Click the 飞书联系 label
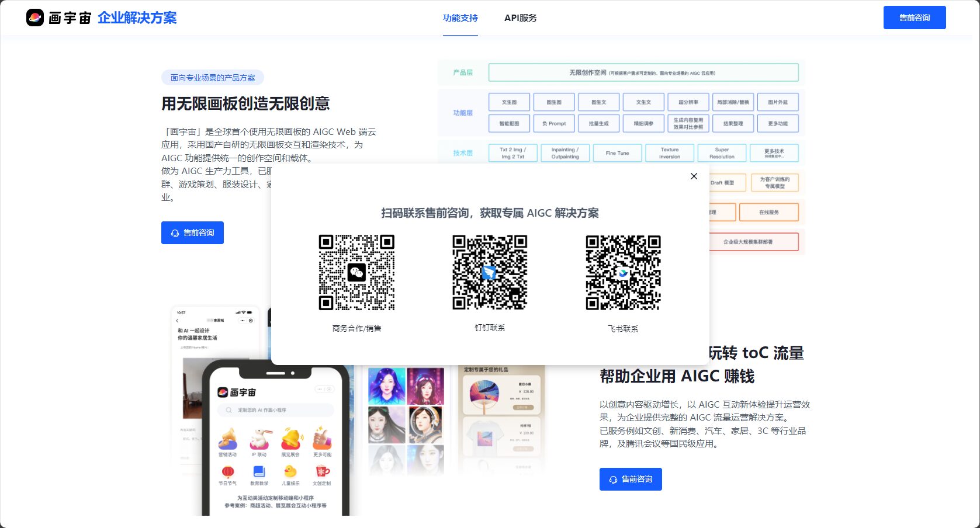Image resolution: width=980 pixels, height=528 pixels. point(623,329)
